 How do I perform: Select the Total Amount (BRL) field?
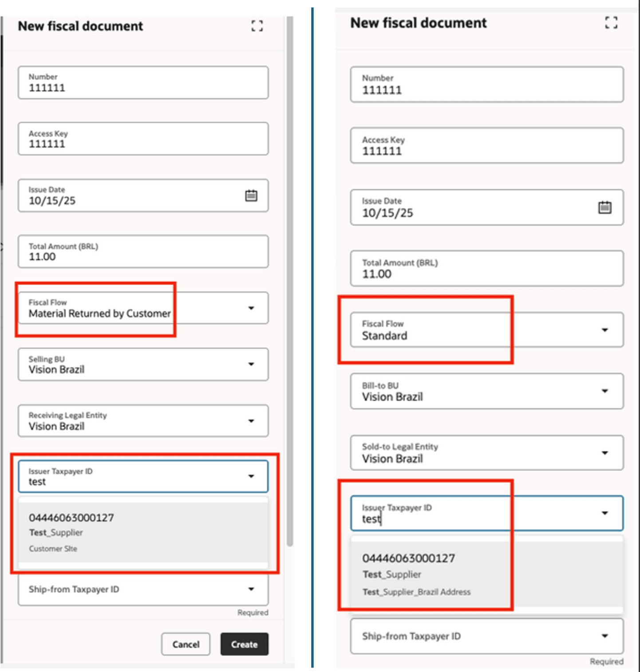tap(143, 251)
